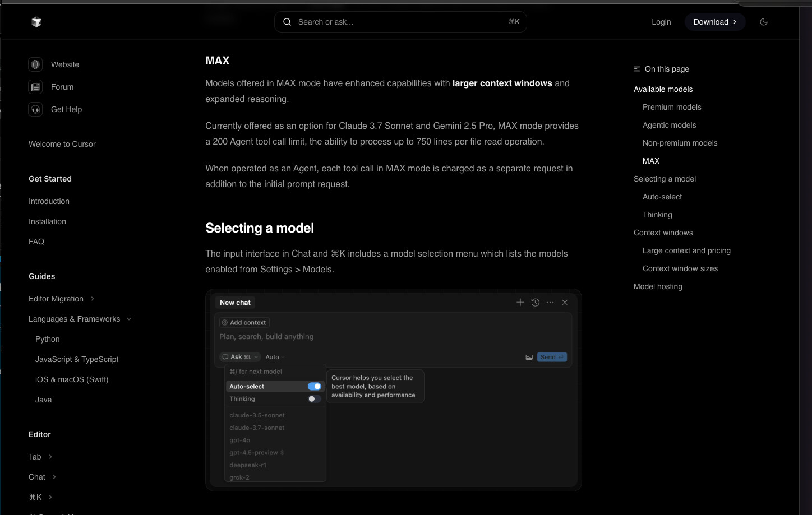
Task: Open the New chat tab
Action: coord(235,302)
